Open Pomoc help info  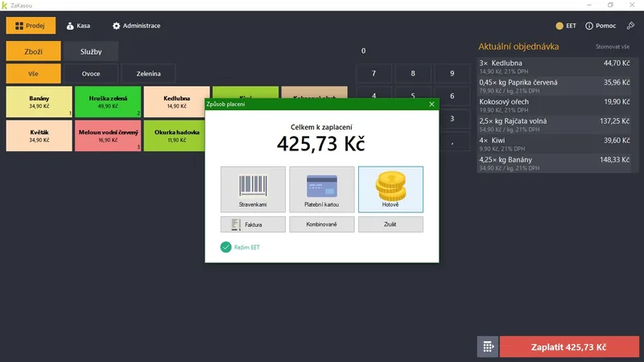(601, 26)
